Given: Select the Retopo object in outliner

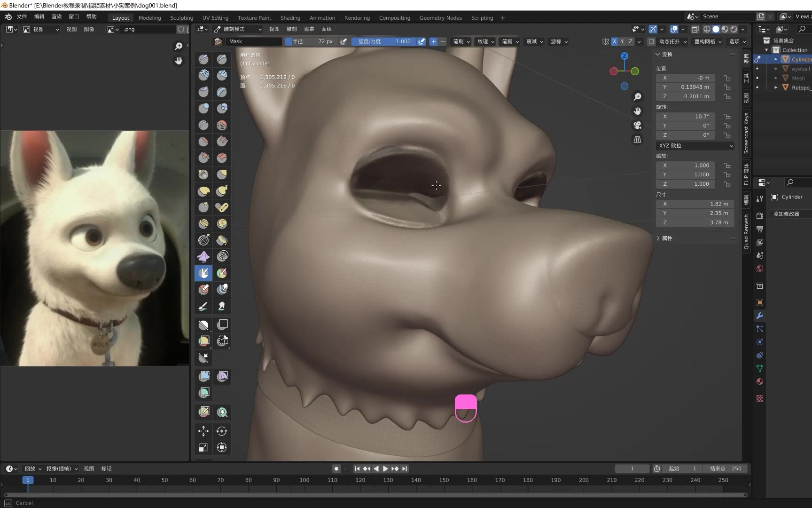Looking at the screenshot, I should pyautogui.click(x=801, y=88).
